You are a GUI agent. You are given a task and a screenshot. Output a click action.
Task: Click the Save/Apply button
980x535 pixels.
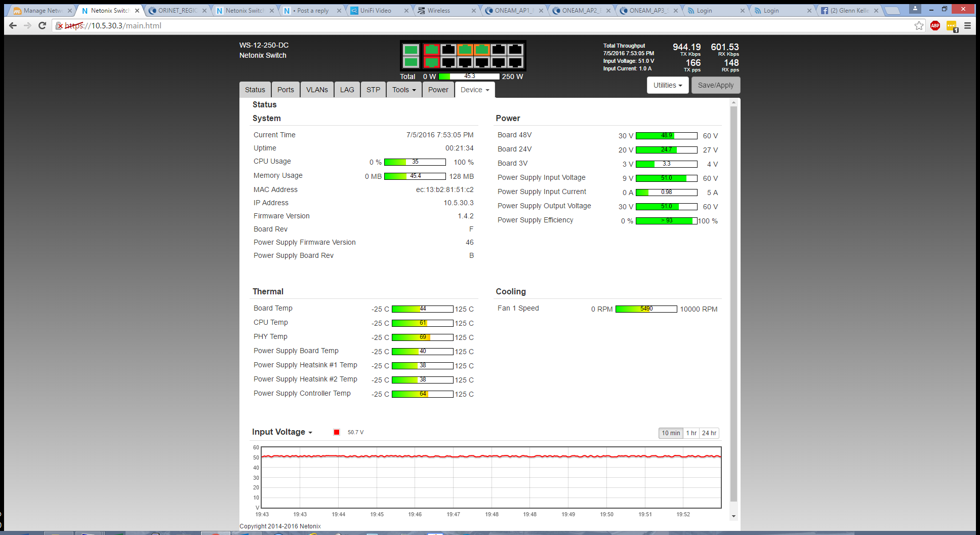point(715,86)
